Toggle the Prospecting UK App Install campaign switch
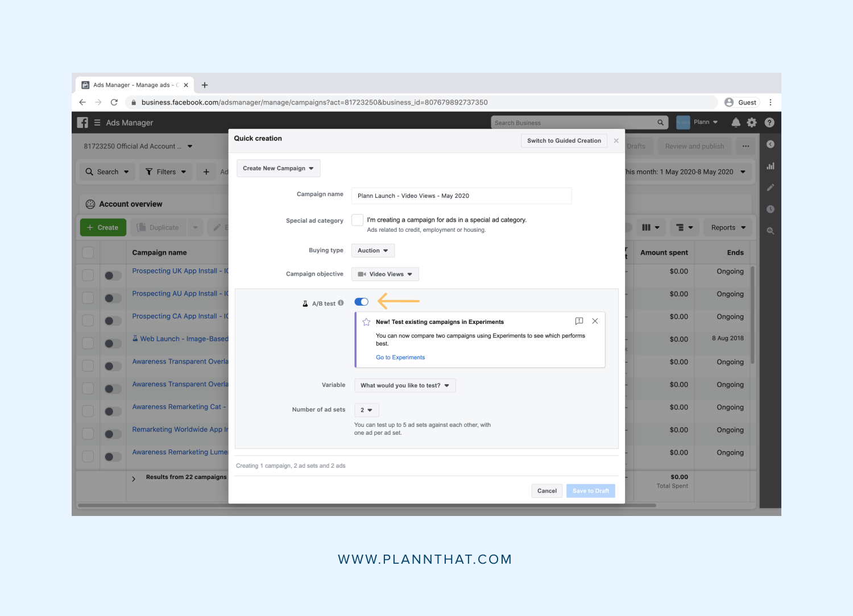 [x=113, y=276]
